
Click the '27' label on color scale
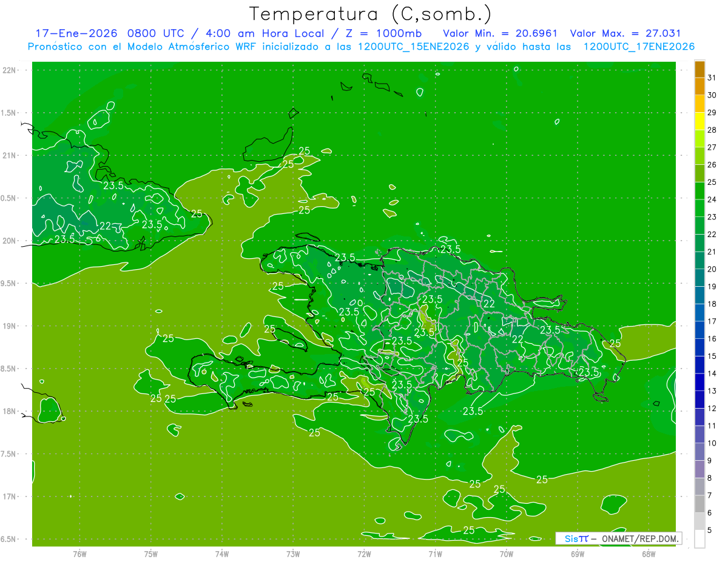[712, 147]
